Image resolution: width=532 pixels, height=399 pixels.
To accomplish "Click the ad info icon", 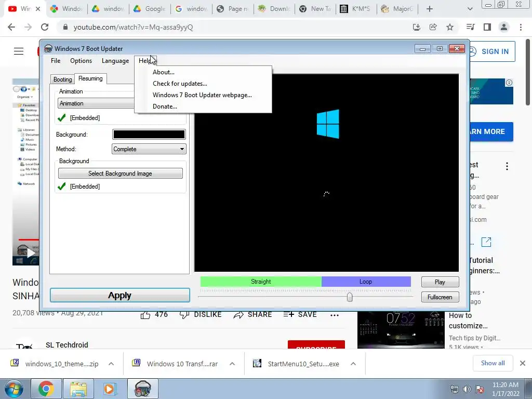I will tap(509, 83).
